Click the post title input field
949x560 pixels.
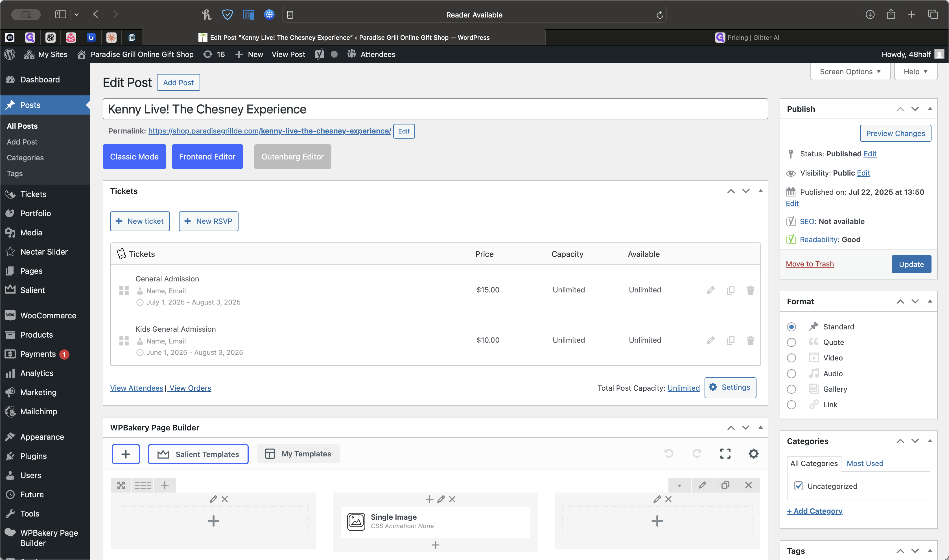(x=435, y=109)
